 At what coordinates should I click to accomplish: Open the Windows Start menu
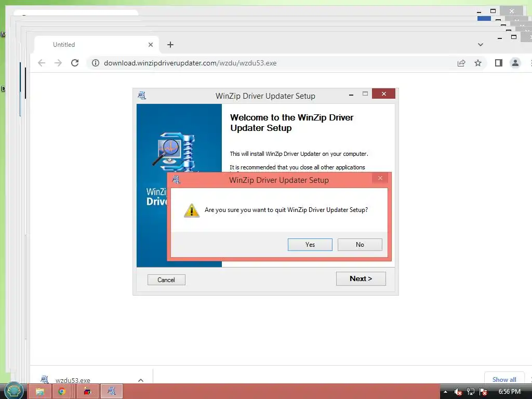pyautogui.click(x=14, y=391)
